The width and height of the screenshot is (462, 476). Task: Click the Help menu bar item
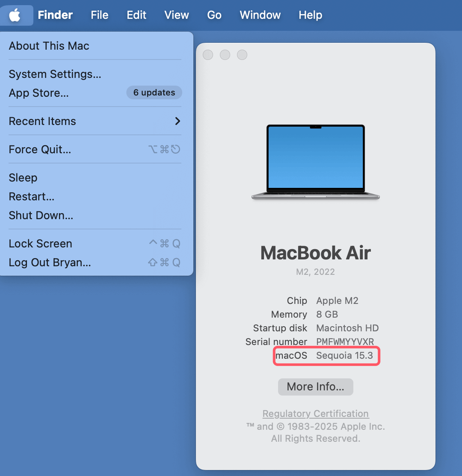tap(310, 15)
